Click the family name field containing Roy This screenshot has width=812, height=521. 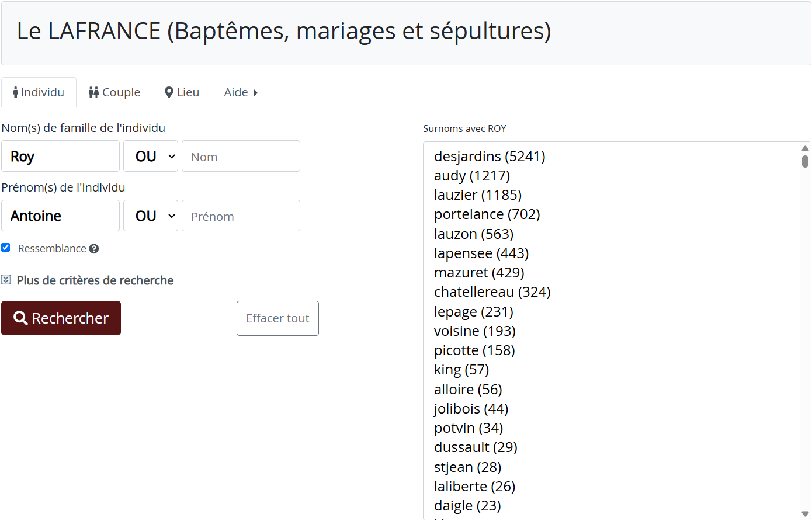(60, 156)
